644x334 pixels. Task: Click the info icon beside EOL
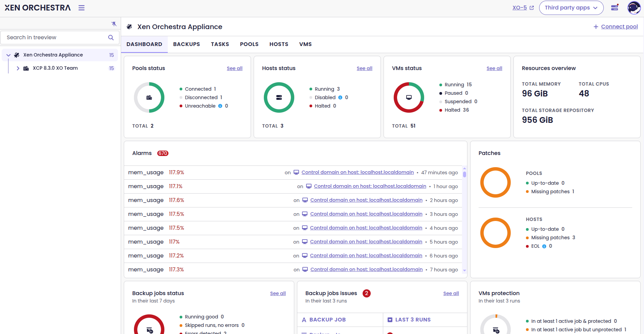click(544, 246)
